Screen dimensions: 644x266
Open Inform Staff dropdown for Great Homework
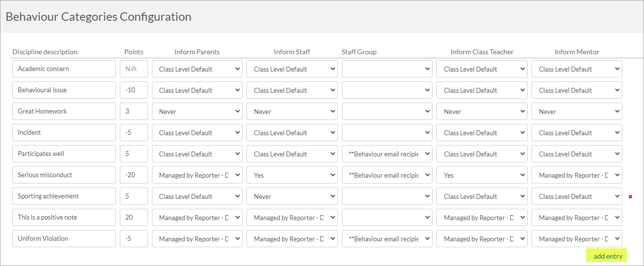pos(292,112)
